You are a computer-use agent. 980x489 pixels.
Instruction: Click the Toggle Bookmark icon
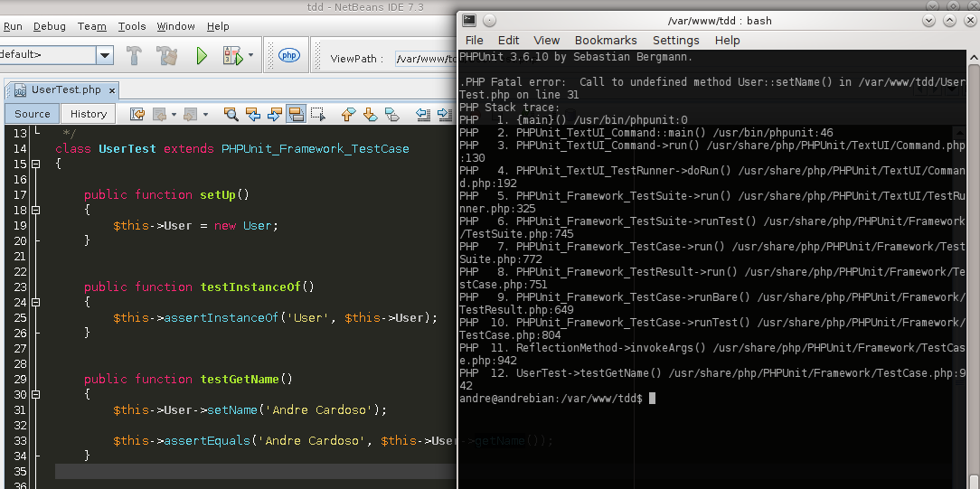click(x=391, y=114)
